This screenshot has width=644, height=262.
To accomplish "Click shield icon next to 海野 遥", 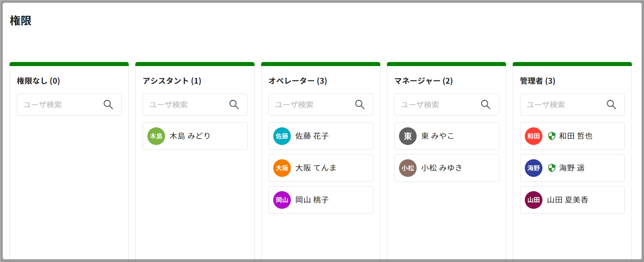I will (552, 168).
